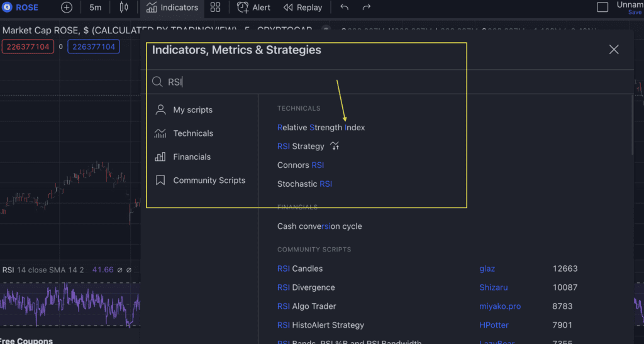Add the Stochastic RSI indicator
Screen dimensions: 644x344
click(304, 184)
